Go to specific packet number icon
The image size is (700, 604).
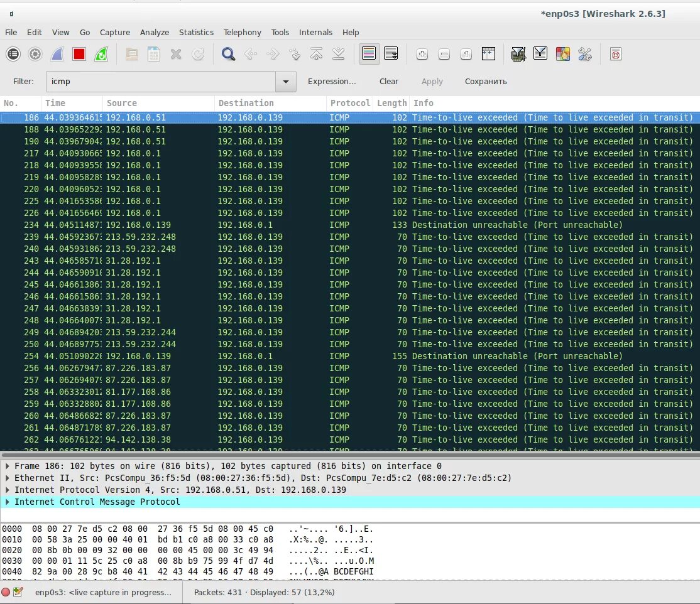pyautogui.click(x=295, y=55)
